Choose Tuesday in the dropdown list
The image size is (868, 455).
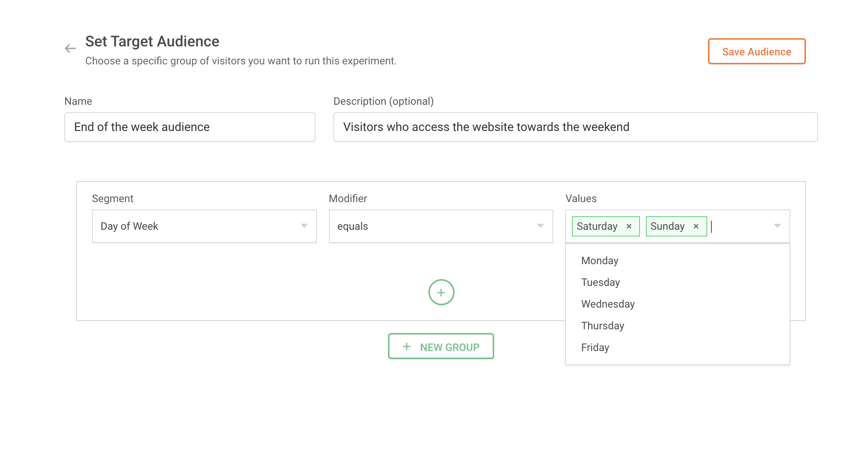point(601,283)
